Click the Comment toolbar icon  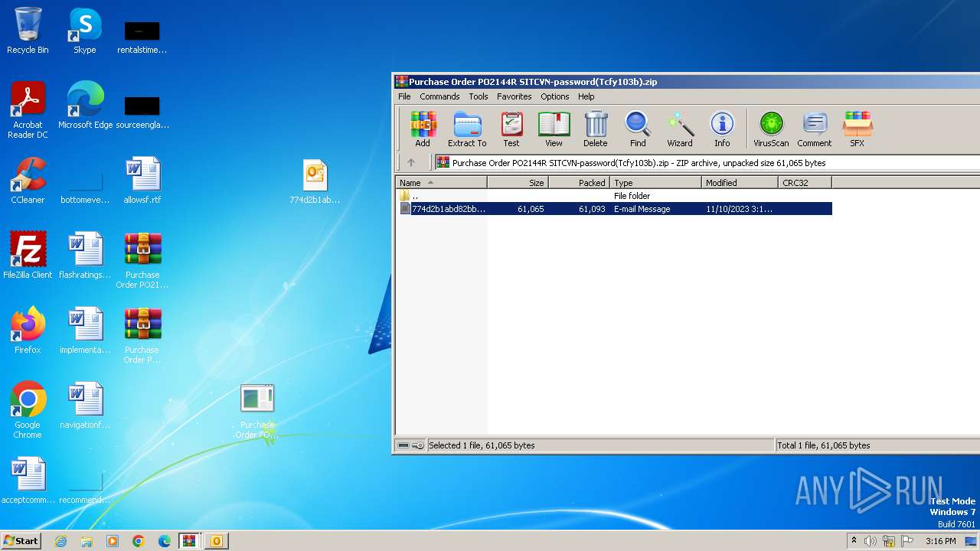coord(815,129)
